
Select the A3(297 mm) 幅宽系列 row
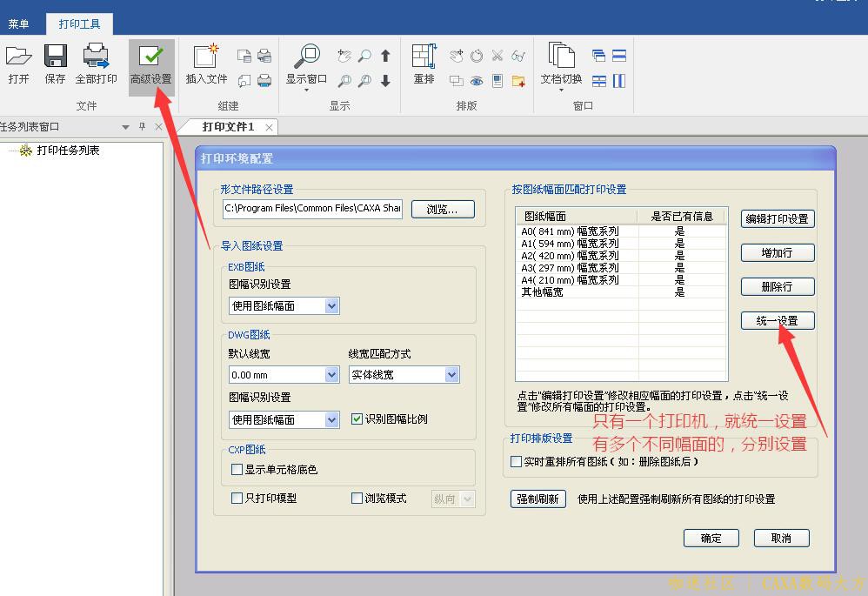click(x=571, y=268)
